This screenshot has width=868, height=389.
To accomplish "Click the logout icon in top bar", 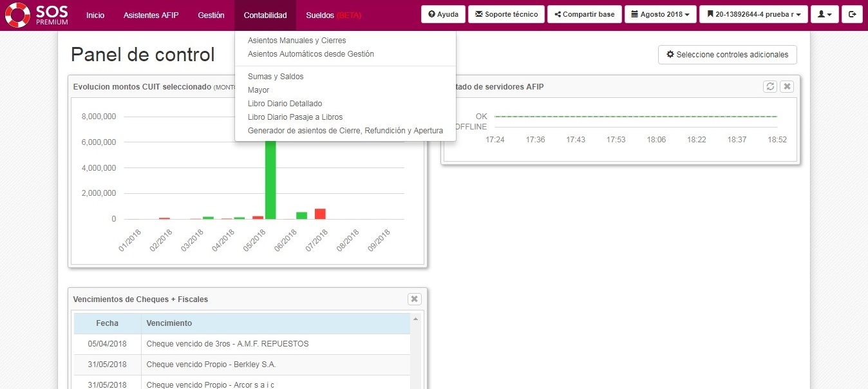I will point(852,14).
